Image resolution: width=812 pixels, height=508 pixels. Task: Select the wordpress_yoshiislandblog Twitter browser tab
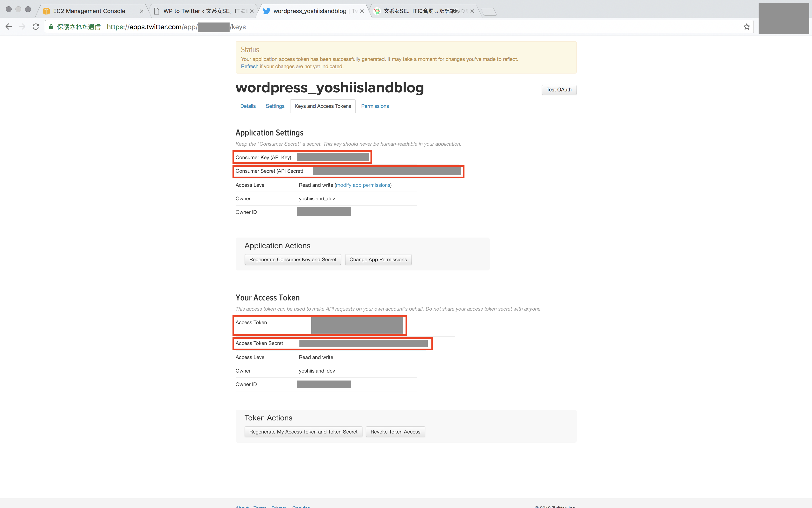(314, 11)
